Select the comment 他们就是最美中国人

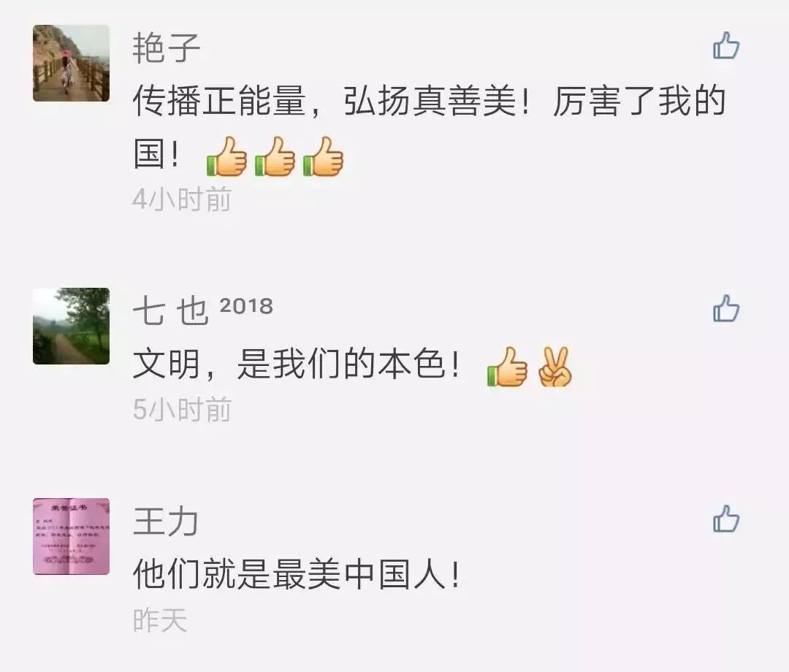point(297,574)
